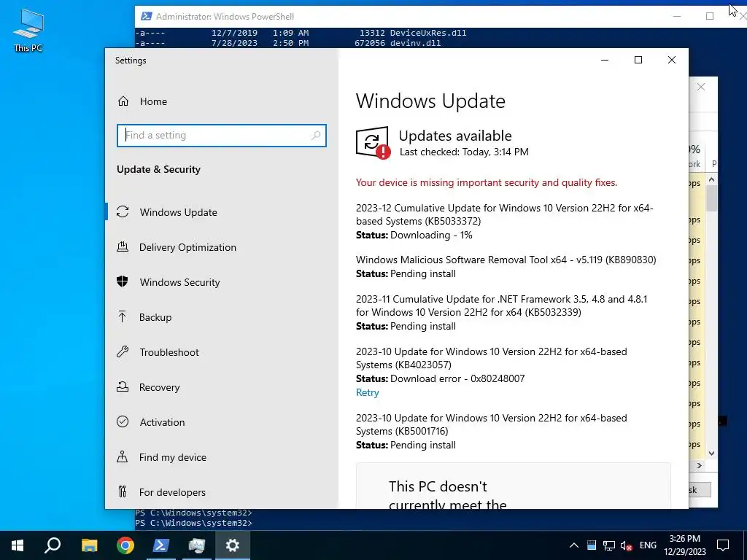The width and height of the screenshot is (747, 560).
Task: Open the Windows Start menu
Action: tap(18, 545)
